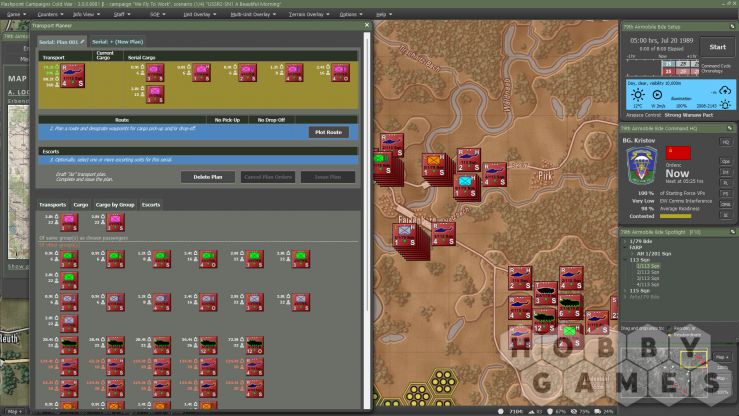This screenshot has height=416, width=739.
Task: Click the Plot Route button
Action: [x=328, y=132]
